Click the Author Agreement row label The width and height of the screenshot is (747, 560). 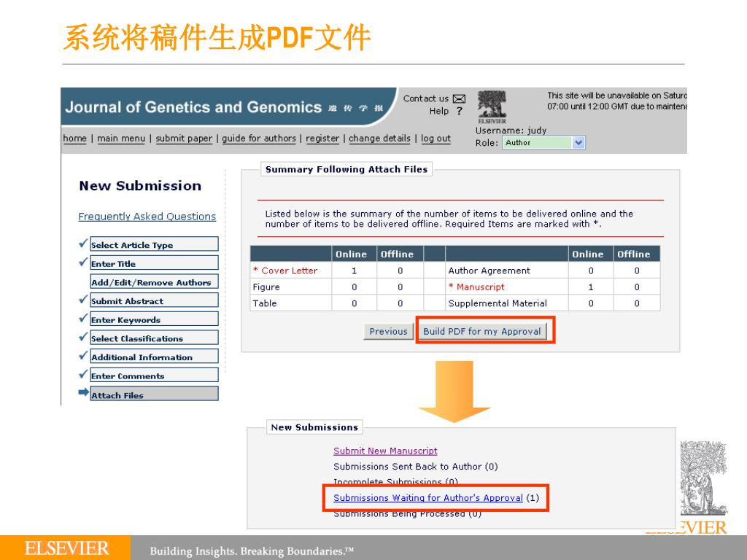(489, 271)
